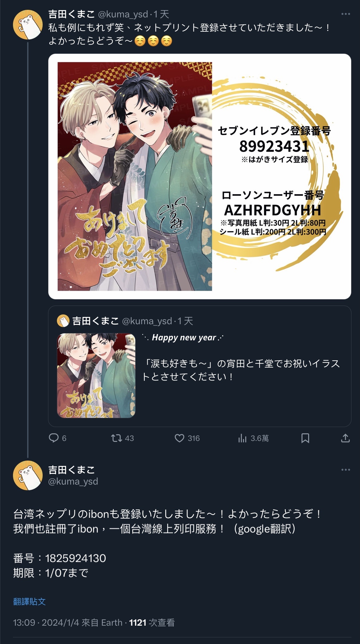Screen dimensions: 360x644
Task: Open the 1121 次查看 view count
Action: point(152,622)
